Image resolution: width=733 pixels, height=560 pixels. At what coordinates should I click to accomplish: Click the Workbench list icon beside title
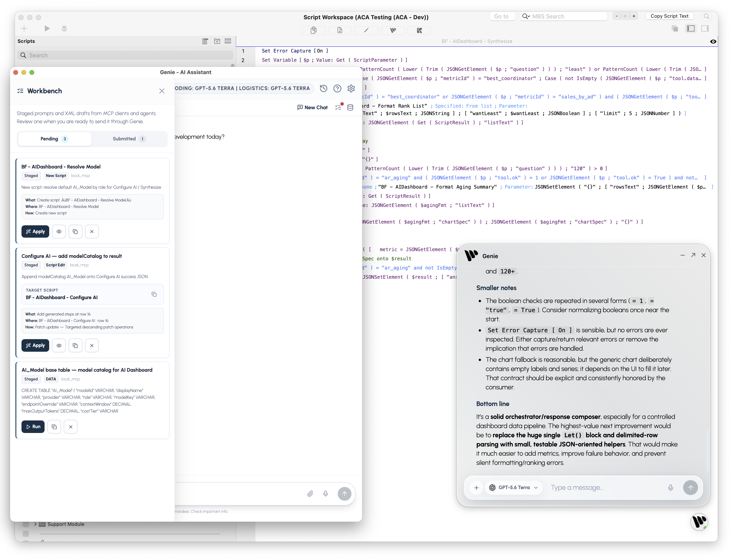click(20, 91)
